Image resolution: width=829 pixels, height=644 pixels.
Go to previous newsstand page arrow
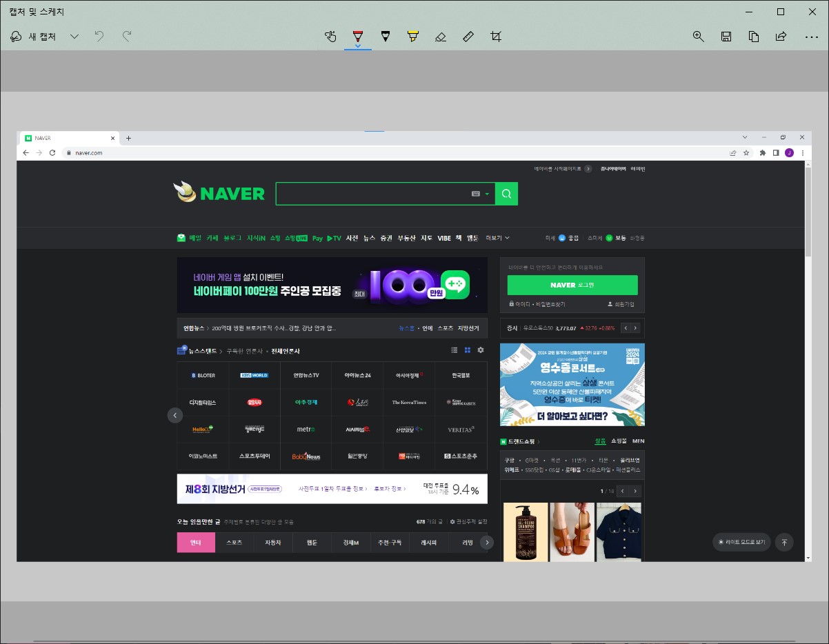pyautogui.click(x=175, y=415)
